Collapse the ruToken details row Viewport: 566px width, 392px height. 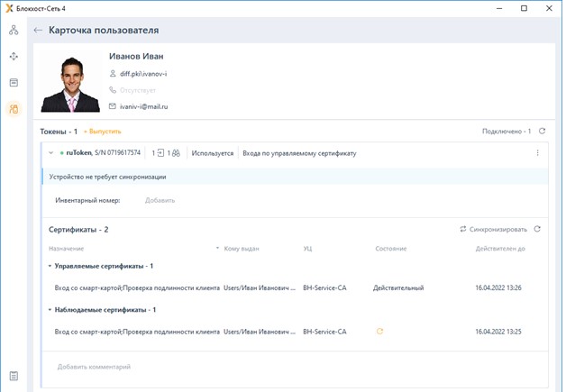point(50,153)
